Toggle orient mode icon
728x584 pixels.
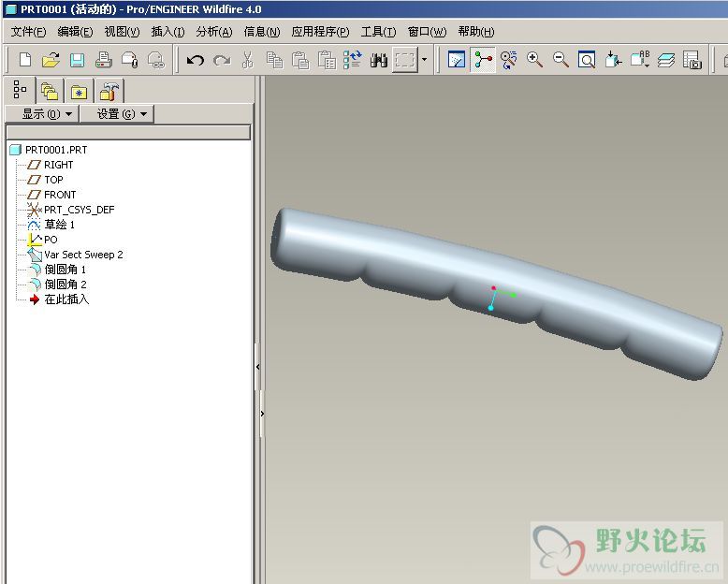click(x=509, y=59)
